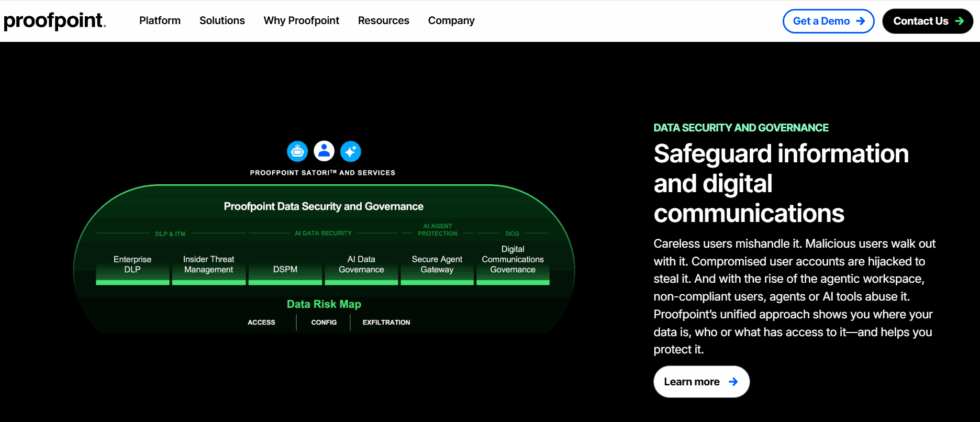Click the Learn more button

(701, 381)
